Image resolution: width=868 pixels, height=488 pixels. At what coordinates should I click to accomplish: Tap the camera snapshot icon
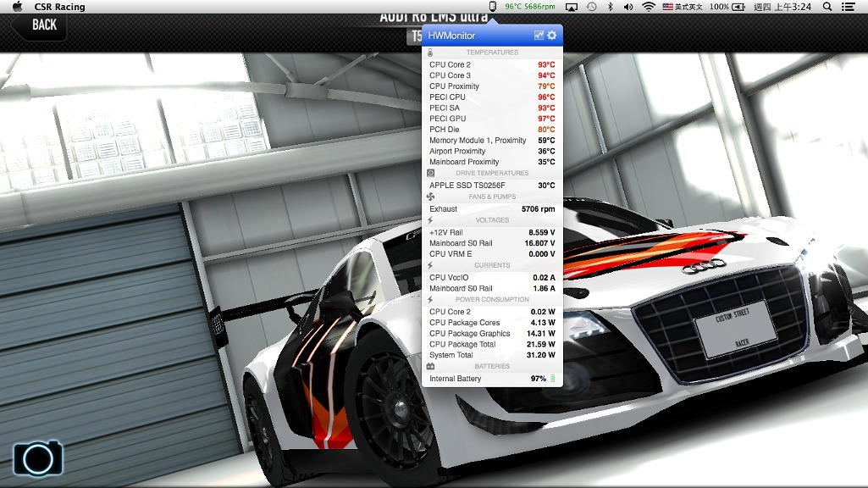(x=38, y=458)
